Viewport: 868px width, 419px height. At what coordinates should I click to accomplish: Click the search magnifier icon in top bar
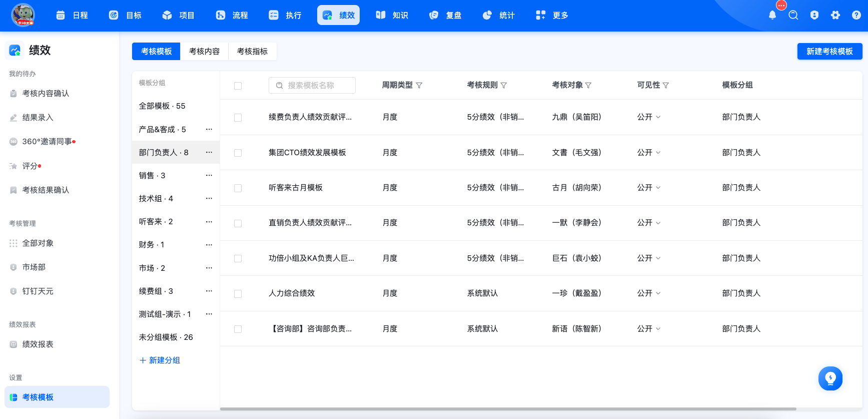pyautogui.click(x=793, y=15)
